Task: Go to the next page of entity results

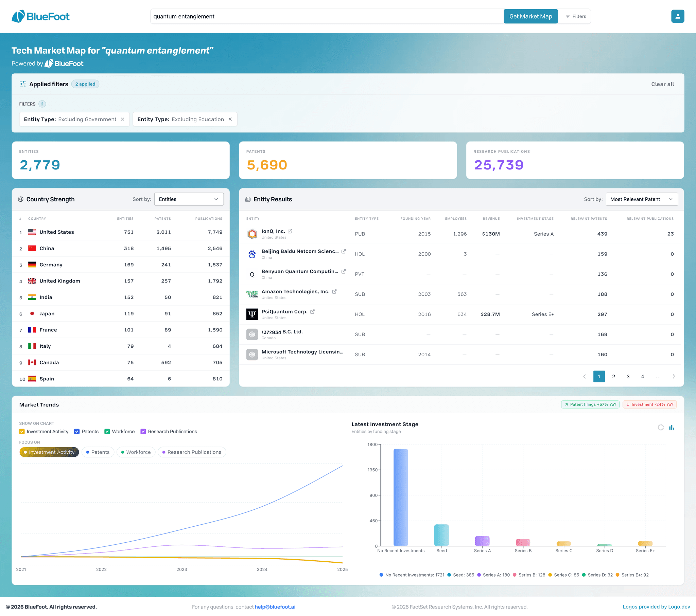Action: (674, 376)
